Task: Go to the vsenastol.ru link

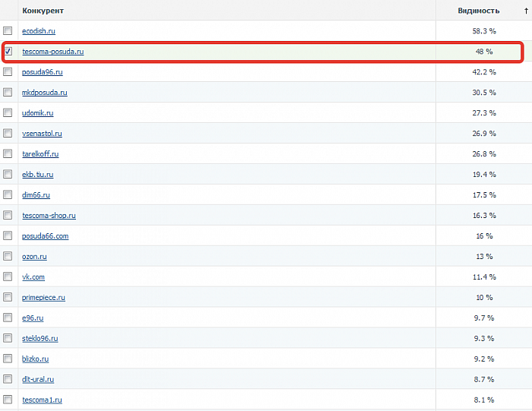Action: click(x=42, y=134)
